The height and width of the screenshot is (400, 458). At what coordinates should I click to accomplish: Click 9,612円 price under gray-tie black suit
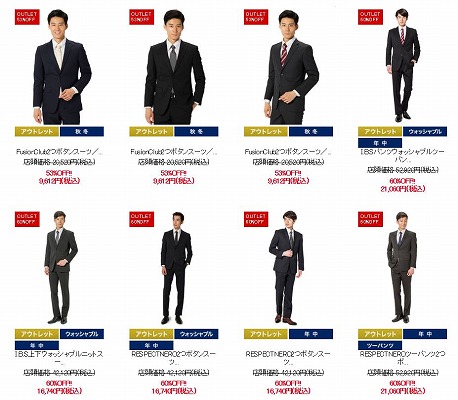174,181
